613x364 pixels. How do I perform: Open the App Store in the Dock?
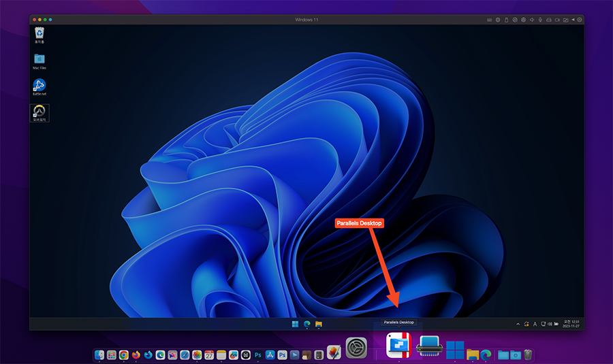270,354
